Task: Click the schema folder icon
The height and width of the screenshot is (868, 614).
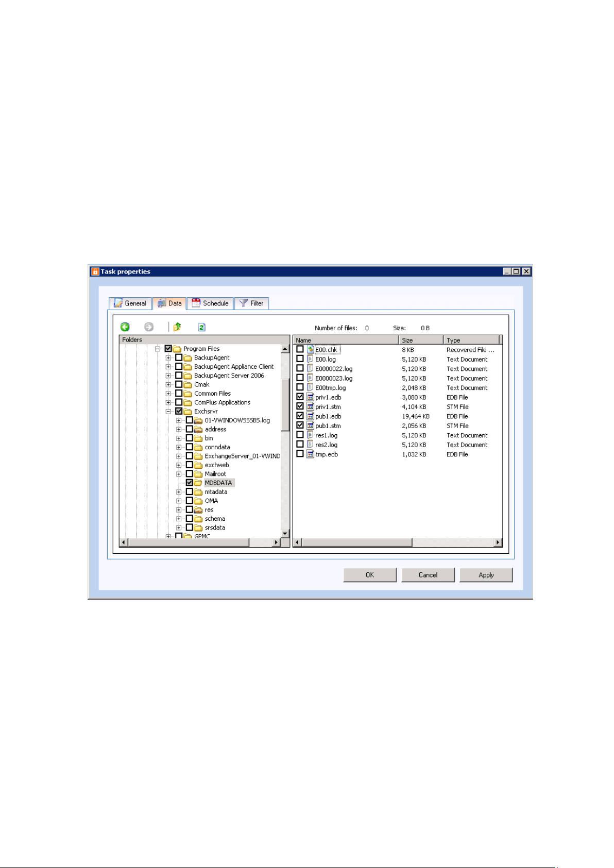Action: 198,519
